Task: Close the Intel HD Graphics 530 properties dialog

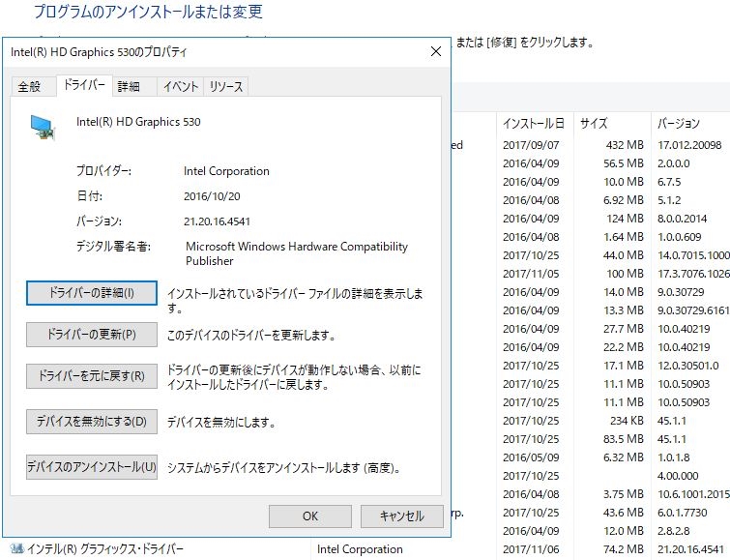Action: click(x=436, y=51)
